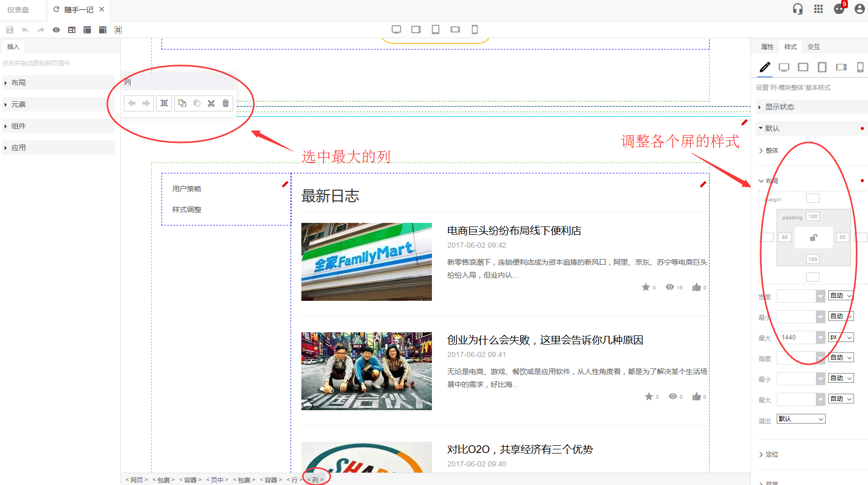Click the 用户策略 link in sidebar

click(x=187, y=189)
